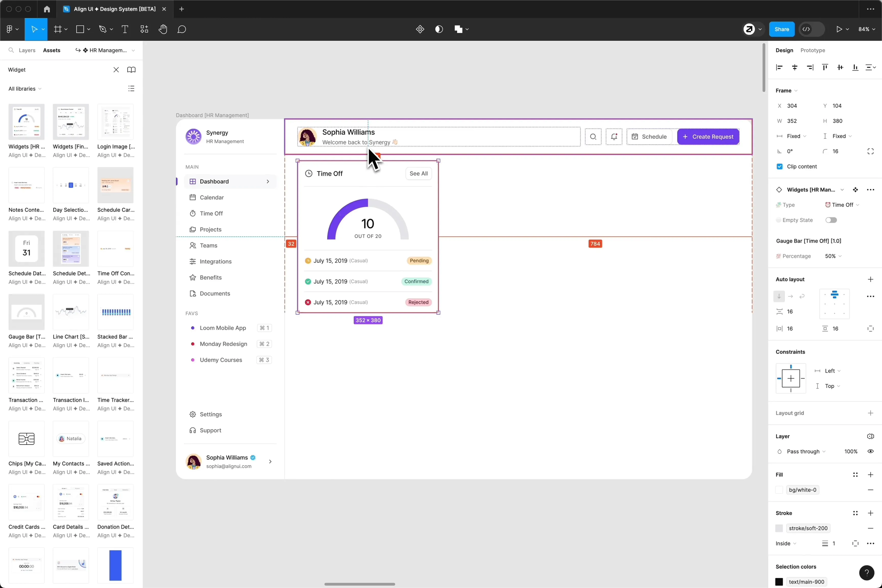This screenshot has height=588, width=882.
Task: Toggle Dev Mode switch
Action: click(x=812, y=29)
